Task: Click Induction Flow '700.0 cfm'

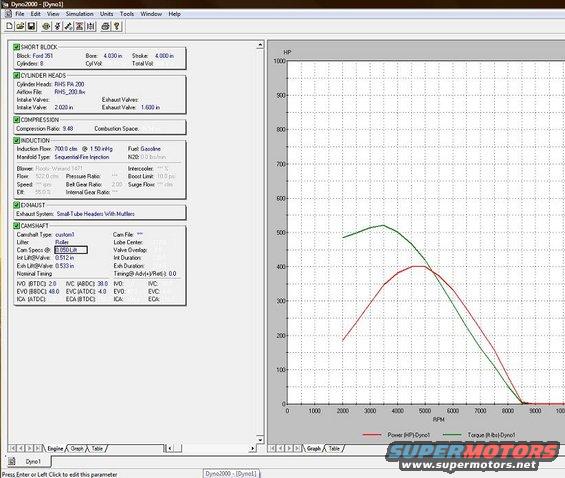Action: pos(66,149)
